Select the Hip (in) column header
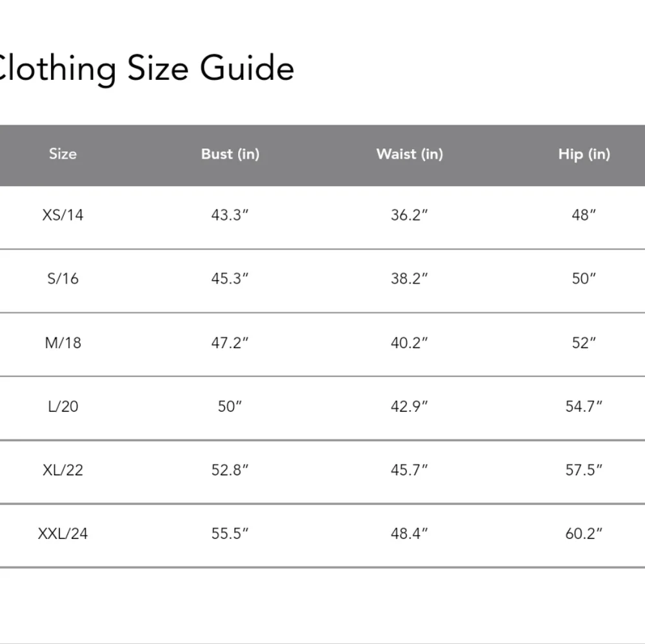 click(584, 154)
